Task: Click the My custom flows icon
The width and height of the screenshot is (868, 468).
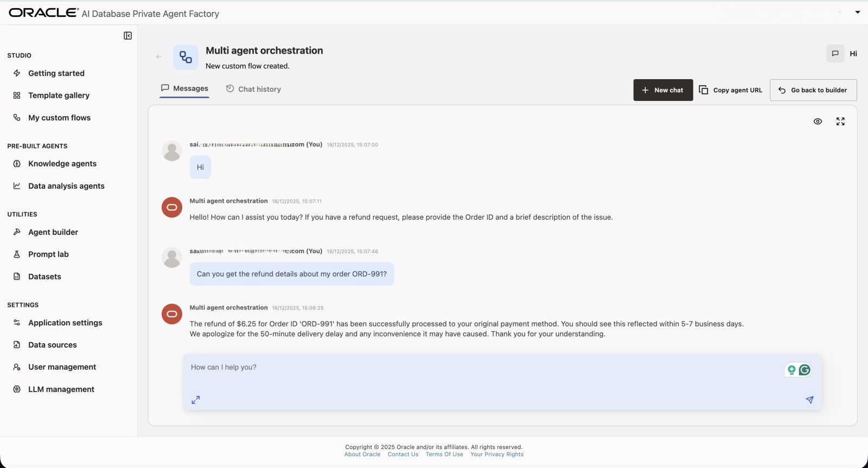Action: click(x=17, y=118)
